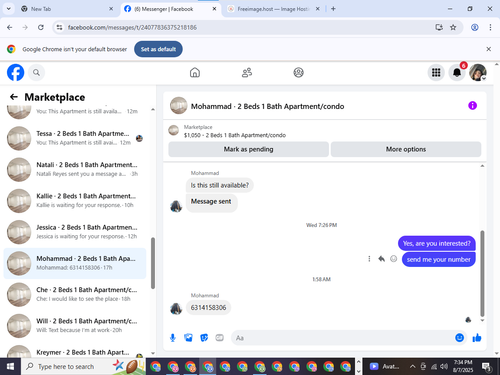500x375 pixels.
Task: Click the browser back arrow
Action: [10, 27]
